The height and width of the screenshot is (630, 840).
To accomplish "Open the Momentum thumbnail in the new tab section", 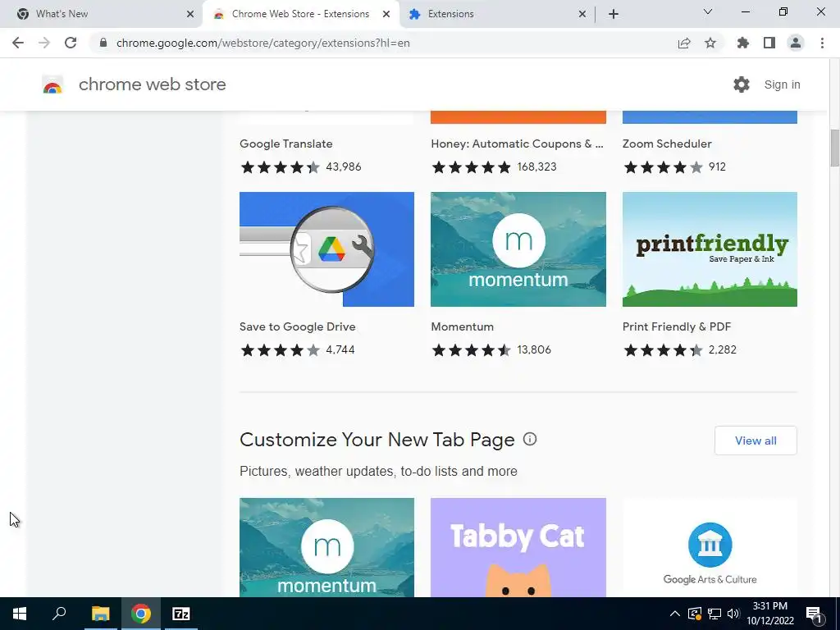I will pyautogui.click(x=326, y=547).
